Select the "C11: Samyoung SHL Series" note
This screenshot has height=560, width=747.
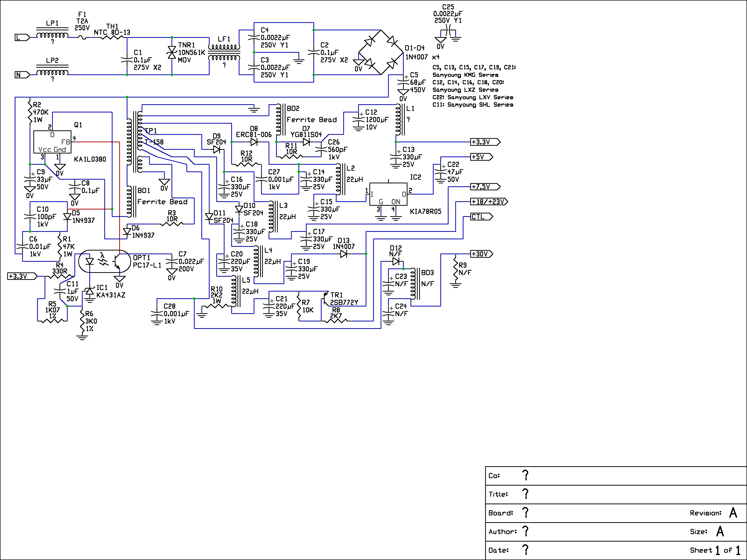[x=473, y=105]
